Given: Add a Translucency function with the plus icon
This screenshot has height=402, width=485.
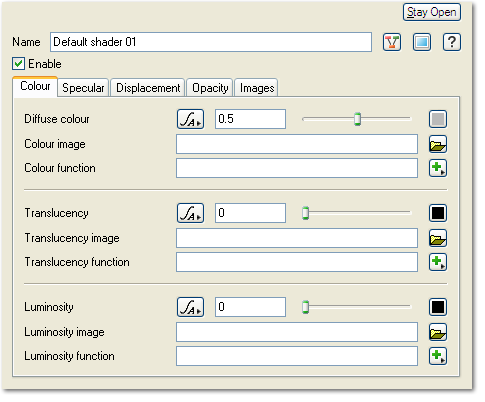Looking at the screenshot, I should click(x=438, y=262).
